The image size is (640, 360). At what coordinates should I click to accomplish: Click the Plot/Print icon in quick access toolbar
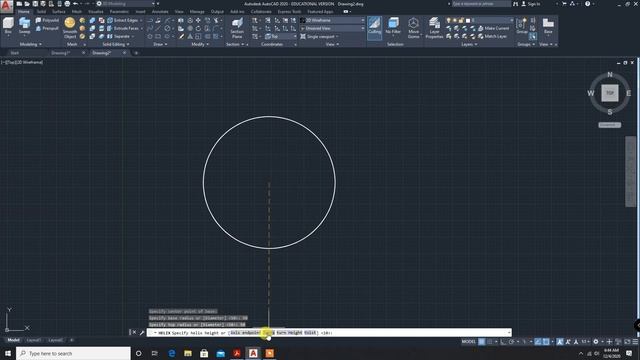67,4
